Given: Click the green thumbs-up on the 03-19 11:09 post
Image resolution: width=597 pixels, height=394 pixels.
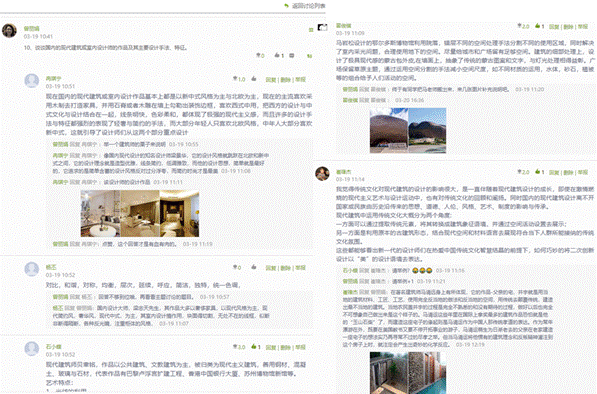Looking at the screenshot, I should [x=537, y=26].
